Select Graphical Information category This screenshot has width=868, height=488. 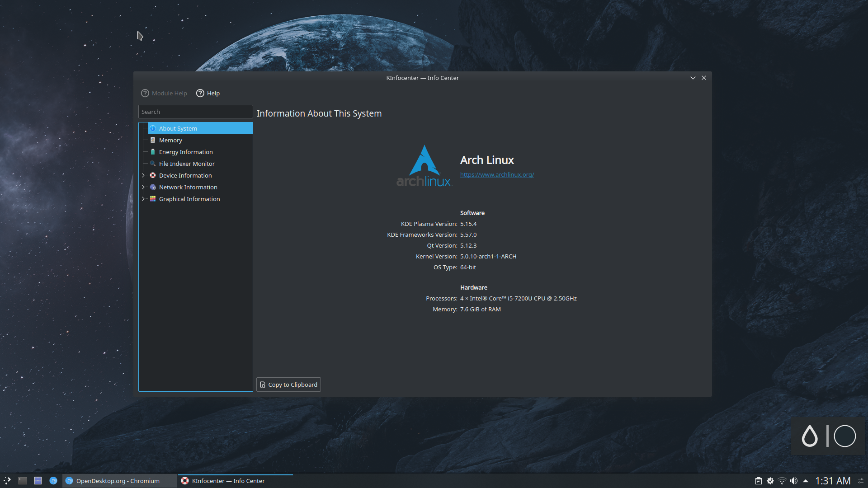pyautogui.click(x=189, y=199)
